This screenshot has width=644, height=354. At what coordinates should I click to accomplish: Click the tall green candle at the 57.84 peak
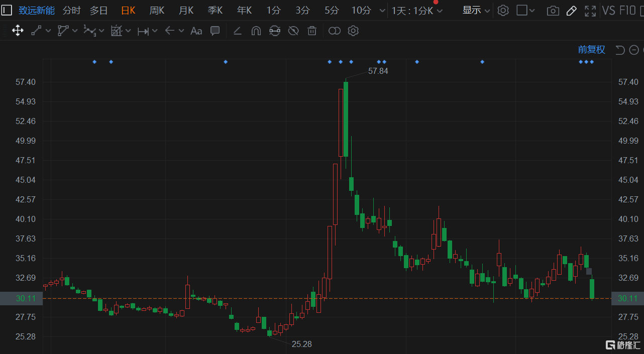point(346,120)
